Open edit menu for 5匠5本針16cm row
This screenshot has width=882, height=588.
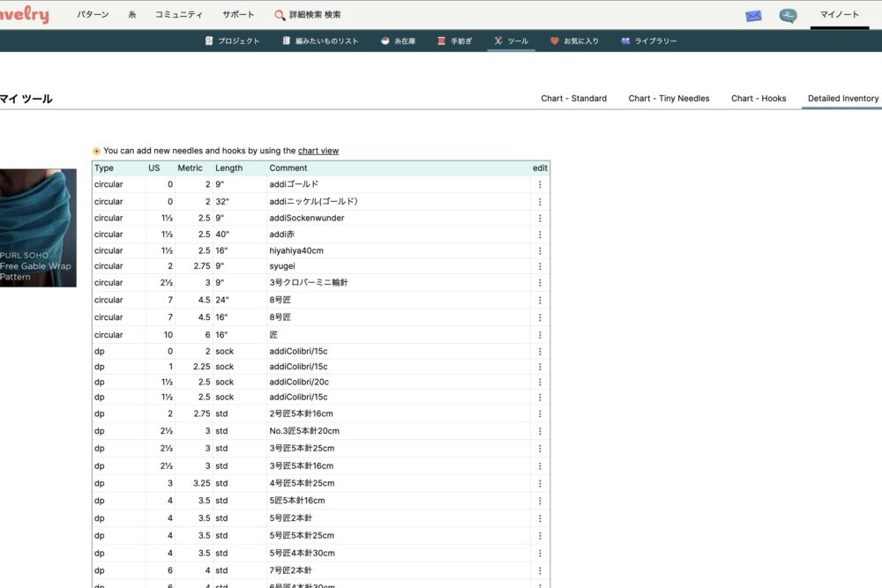pyautogui.click(x=540, y=501)
